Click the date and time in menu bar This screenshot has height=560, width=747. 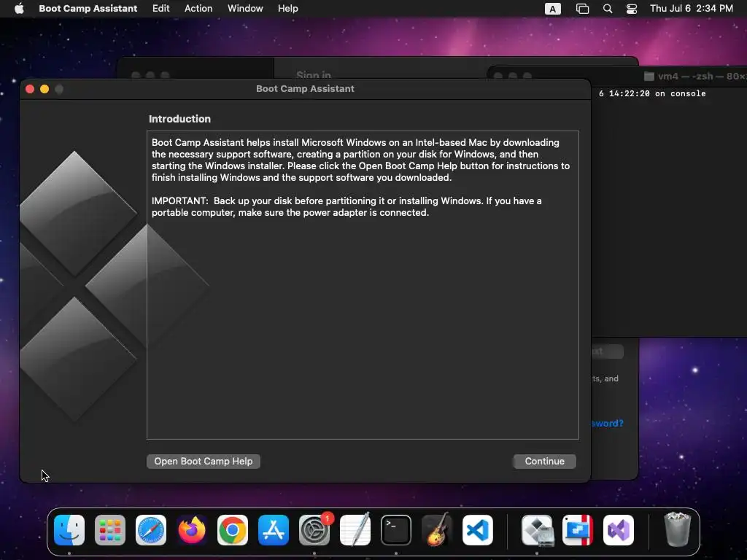point(692,9)
